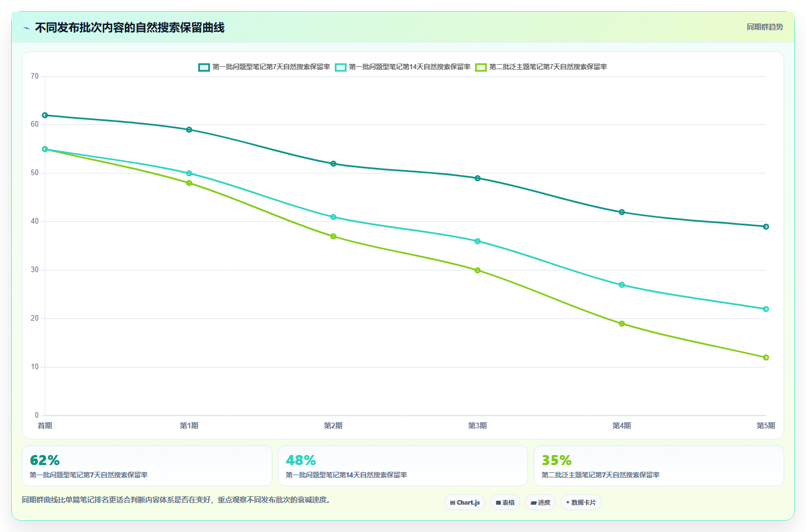The width and height of the screenshot is (806, 532).
Task: Click the 第1期 x-axis label
Action: click(x=189, y=425)
